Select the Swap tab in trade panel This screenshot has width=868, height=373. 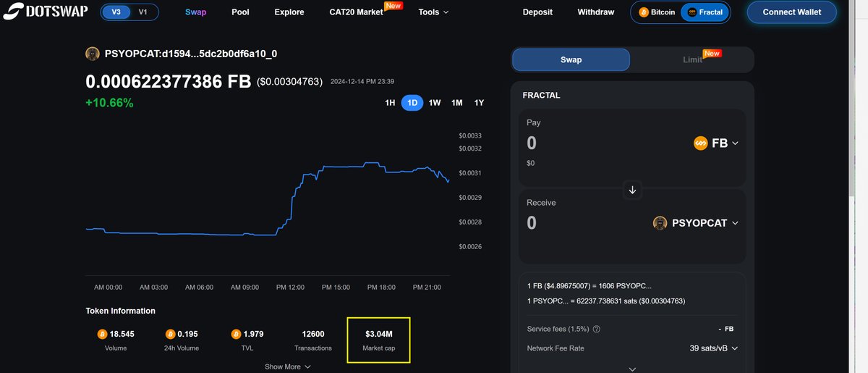pos(571,60)
